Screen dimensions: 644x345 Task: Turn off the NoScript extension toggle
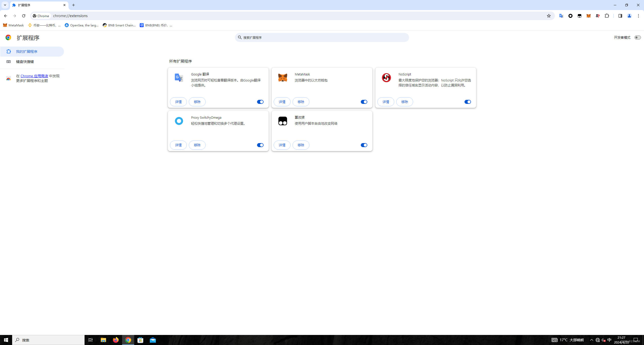click(468, 102)
